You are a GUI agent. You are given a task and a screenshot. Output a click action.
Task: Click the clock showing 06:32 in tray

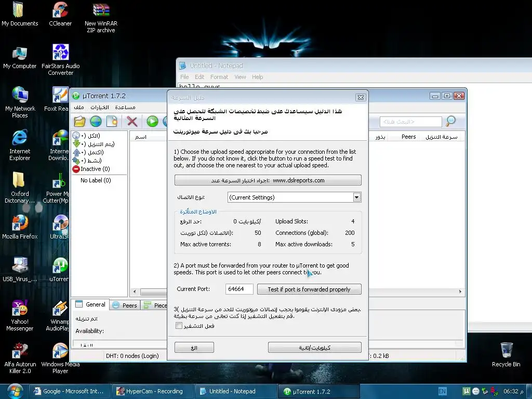tap(513, 391)
